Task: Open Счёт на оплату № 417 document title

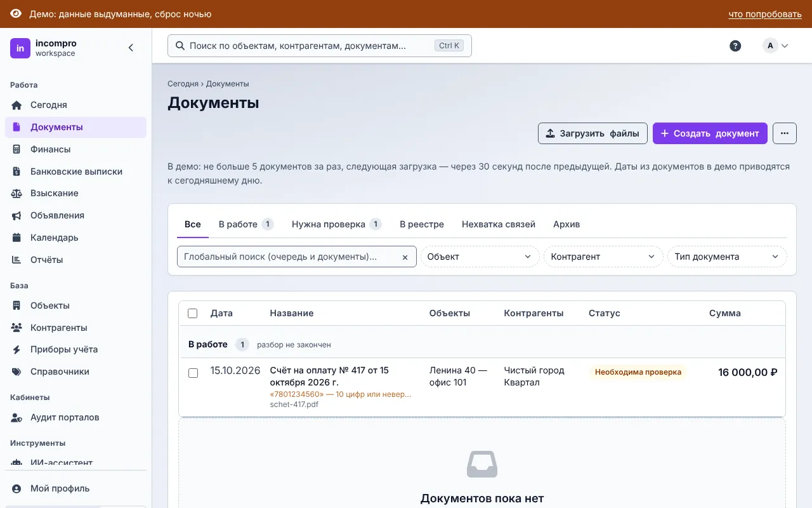Action: click(329, 376)
